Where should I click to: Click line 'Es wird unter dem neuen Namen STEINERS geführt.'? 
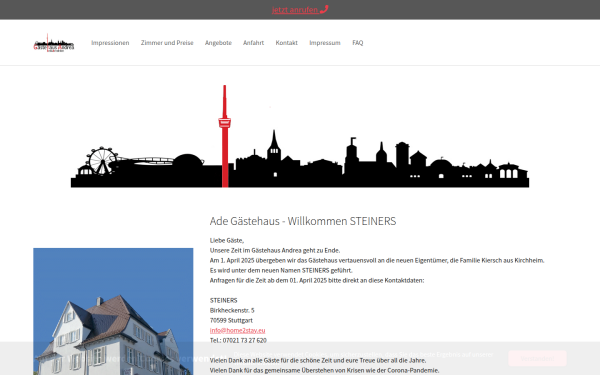pos(281,270)
